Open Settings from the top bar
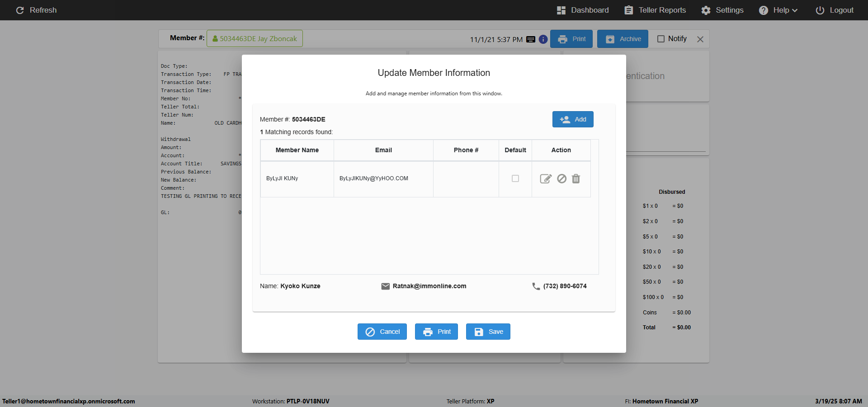 [x=722, y=10]
